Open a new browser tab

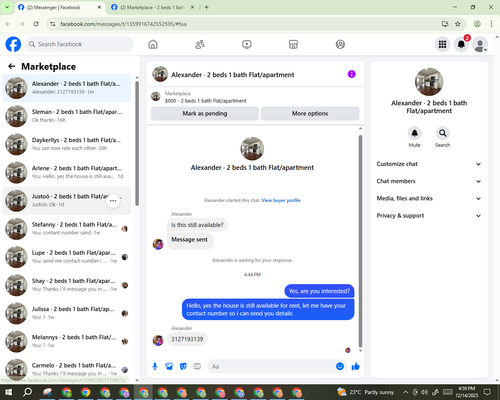pos(206,7)
